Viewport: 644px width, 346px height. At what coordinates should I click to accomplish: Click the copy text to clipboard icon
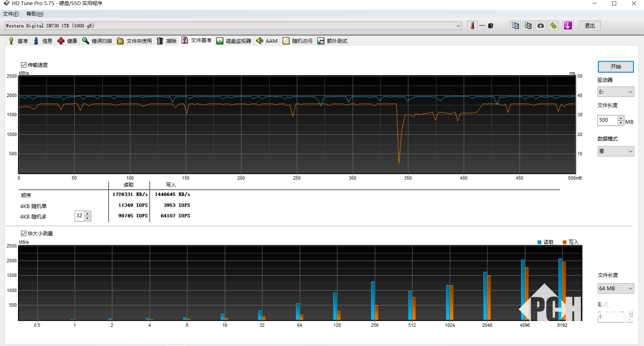coord(516,26)
